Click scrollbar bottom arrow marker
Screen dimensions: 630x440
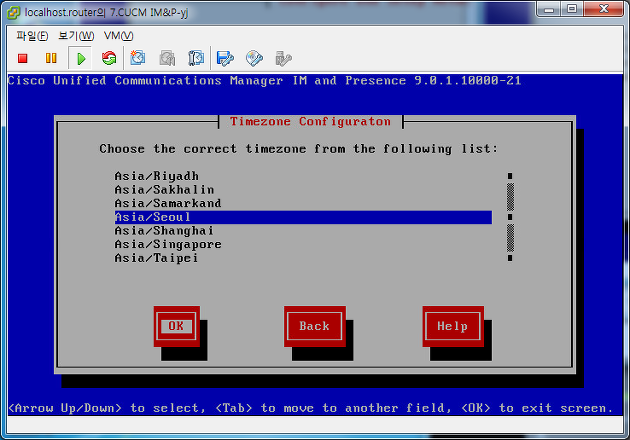(510, 258)
